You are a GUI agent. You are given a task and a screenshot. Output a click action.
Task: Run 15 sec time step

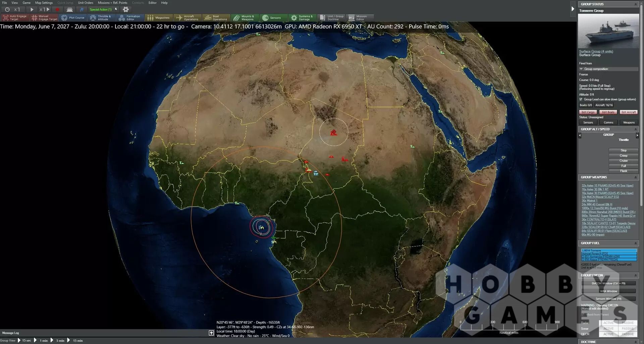[24, 340]
